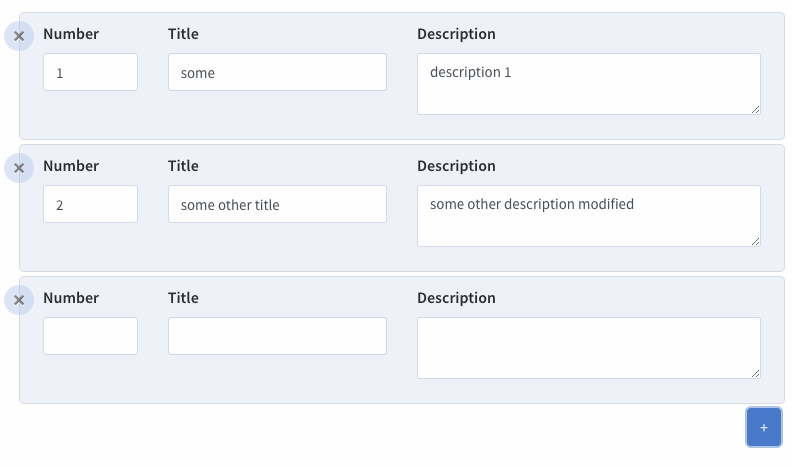Focus the empty Description textarea in third row
This screenshot has height=467, width=792.
588,348
